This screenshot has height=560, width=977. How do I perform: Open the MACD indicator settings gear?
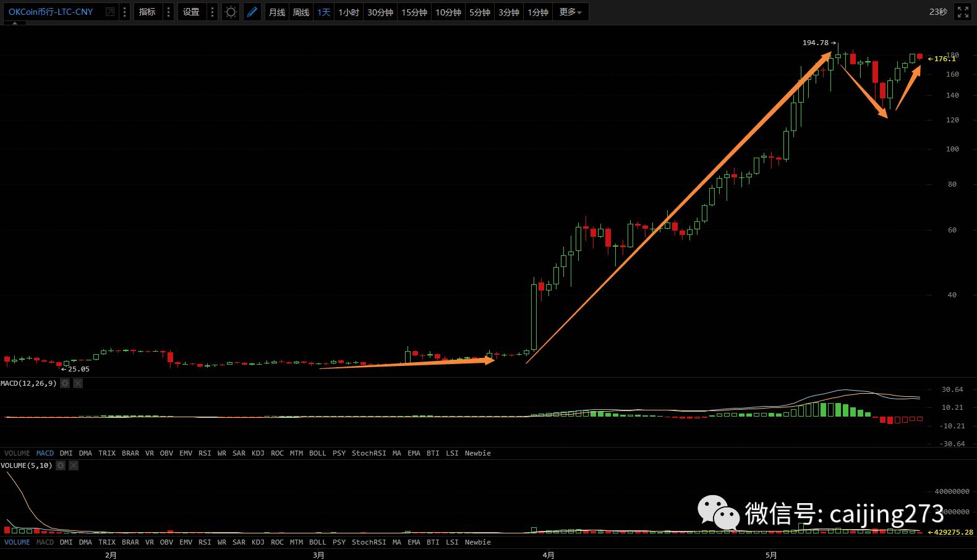(x=65, y=383)
